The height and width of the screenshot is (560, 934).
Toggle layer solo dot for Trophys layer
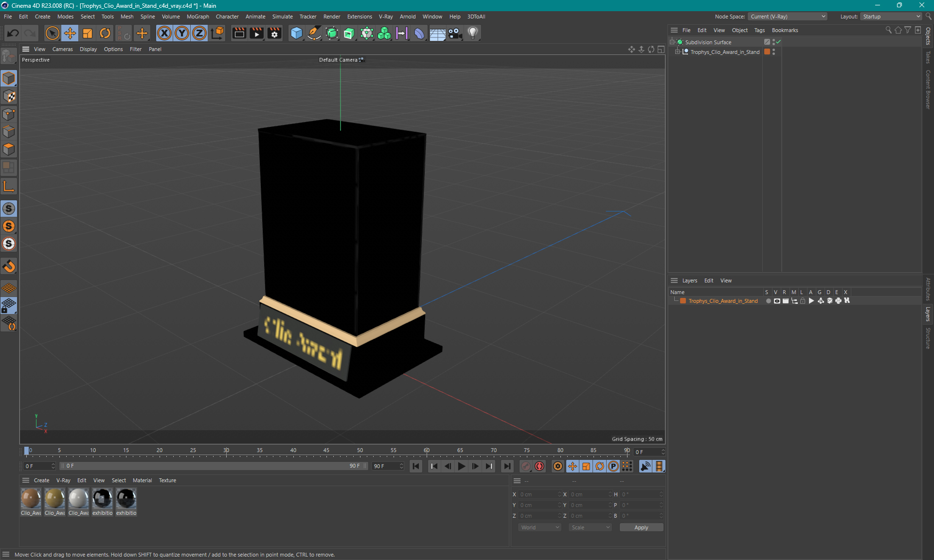click(768, 301)
